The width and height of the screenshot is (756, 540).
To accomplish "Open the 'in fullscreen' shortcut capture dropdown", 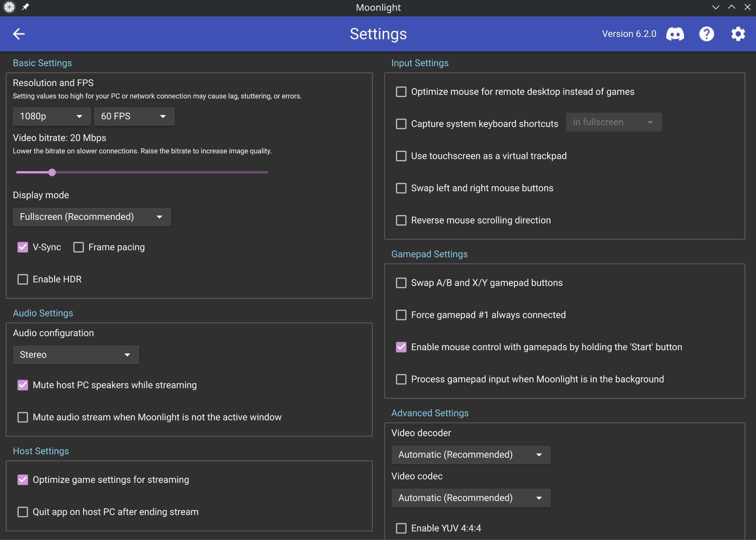I will tap(613, 122).
